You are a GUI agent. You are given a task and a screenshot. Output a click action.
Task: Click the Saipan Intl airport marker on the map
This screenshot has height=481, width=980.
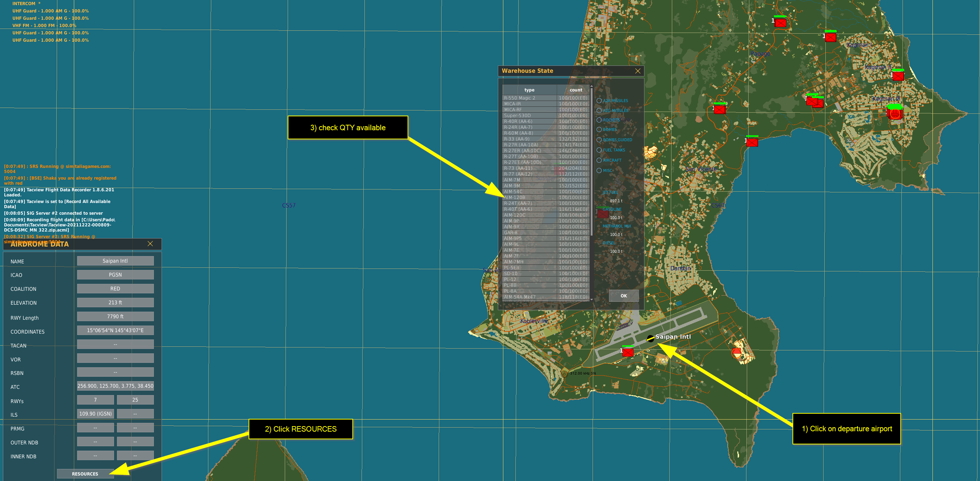coord(650,338)
